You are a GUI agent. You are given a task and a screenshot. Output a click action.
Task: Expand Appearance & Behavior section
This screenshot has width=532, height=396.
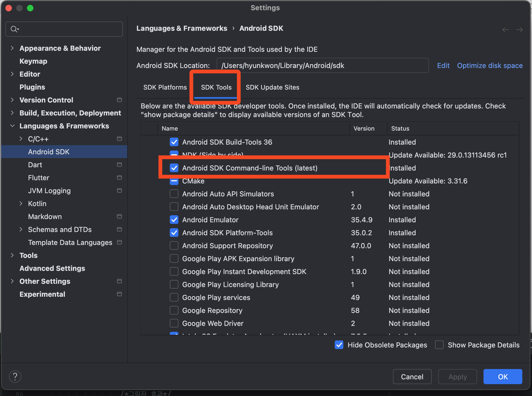pos(12,48)
